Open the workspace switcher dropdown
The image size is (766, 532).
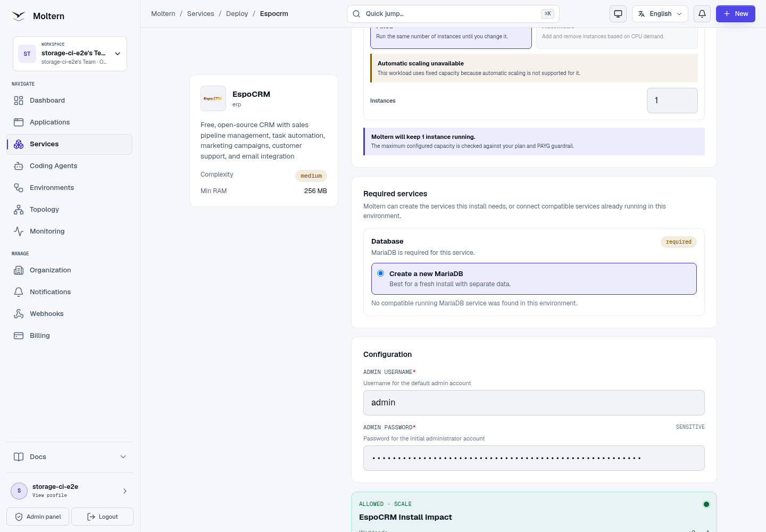pyautogui.click(x=70, y=54)
